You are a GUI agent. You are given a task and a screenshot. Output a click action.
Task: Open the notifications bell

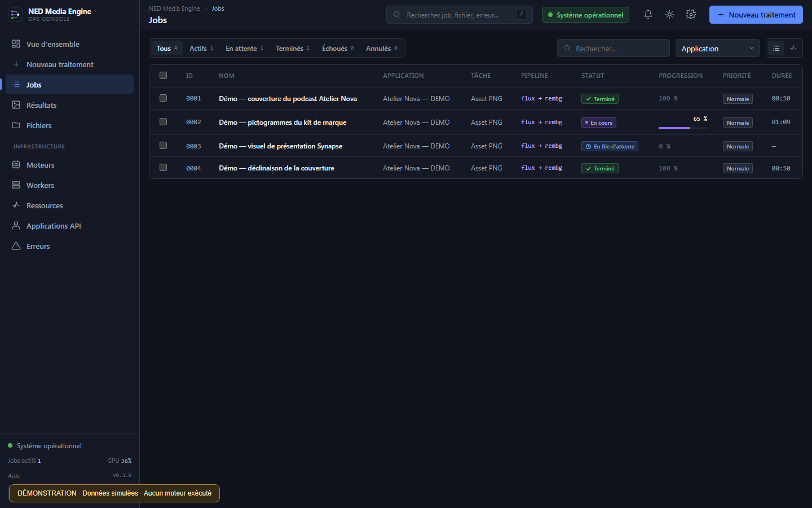click(648, 15)
